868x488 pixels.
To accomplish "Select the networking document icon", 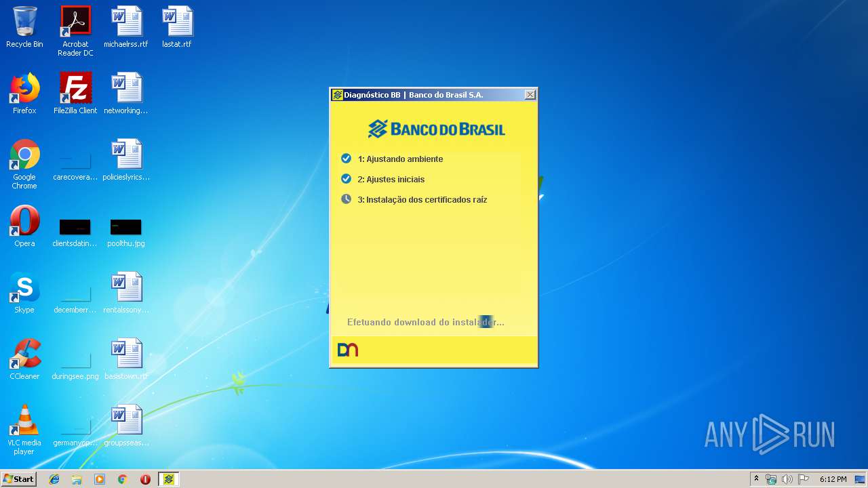I will pyautogui.click(x=126, y=94).
